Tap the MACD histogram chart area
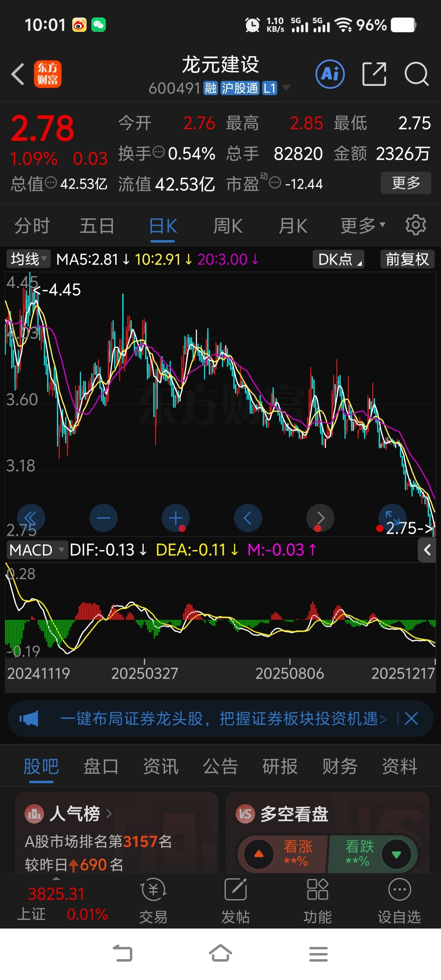The width and height of the screenshot is (441, 980). (220, 610)
